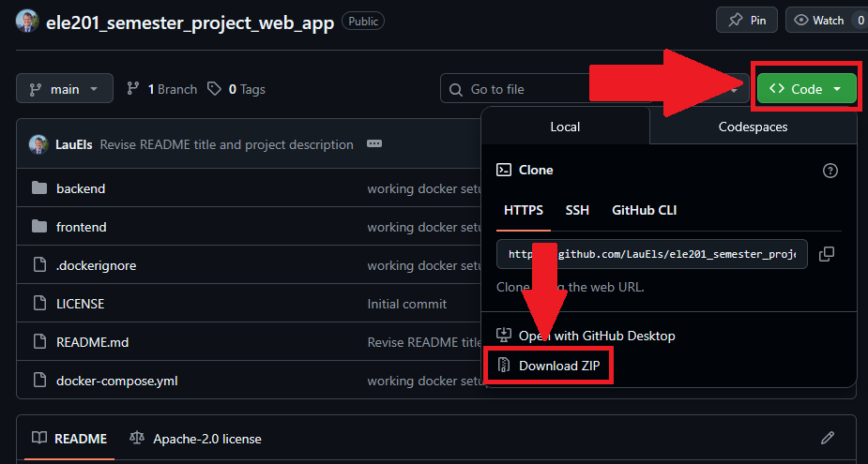Click the frontend folder icon
This screenshot has height=464, width=868.
[x=39, y=226]
